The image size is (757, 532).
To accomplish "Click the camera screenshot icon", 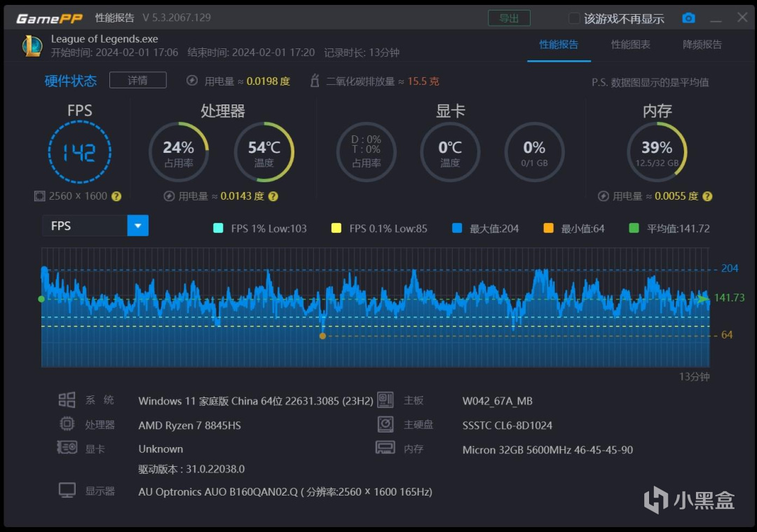I will [688, 18].
